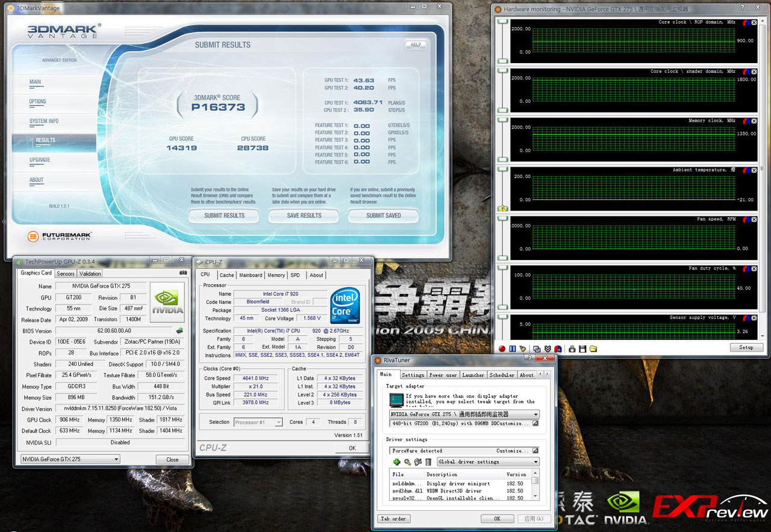Open the Mainboard tab in CPU-Z
Image resolution: width=771 pixels, height=532 pixels.
pos(251,275)
